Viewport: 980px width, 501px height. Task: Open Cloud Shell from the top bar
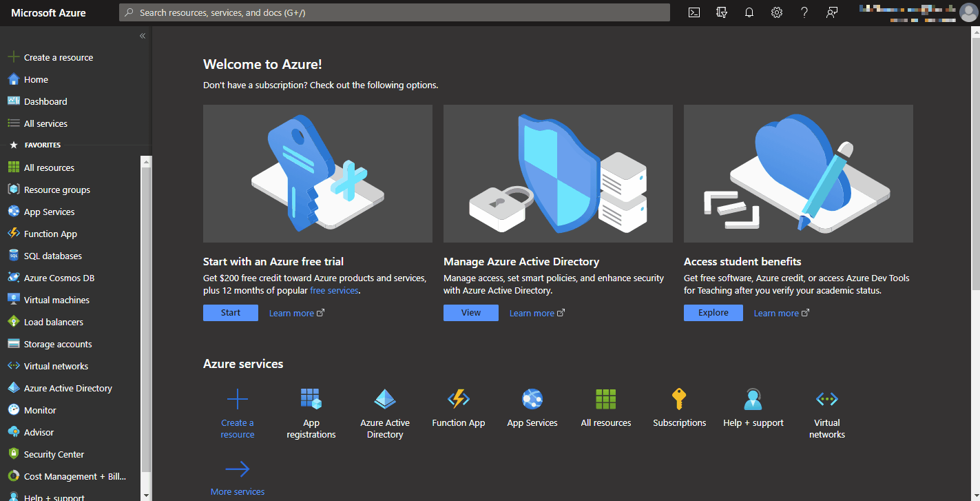(x=694, y=12)
